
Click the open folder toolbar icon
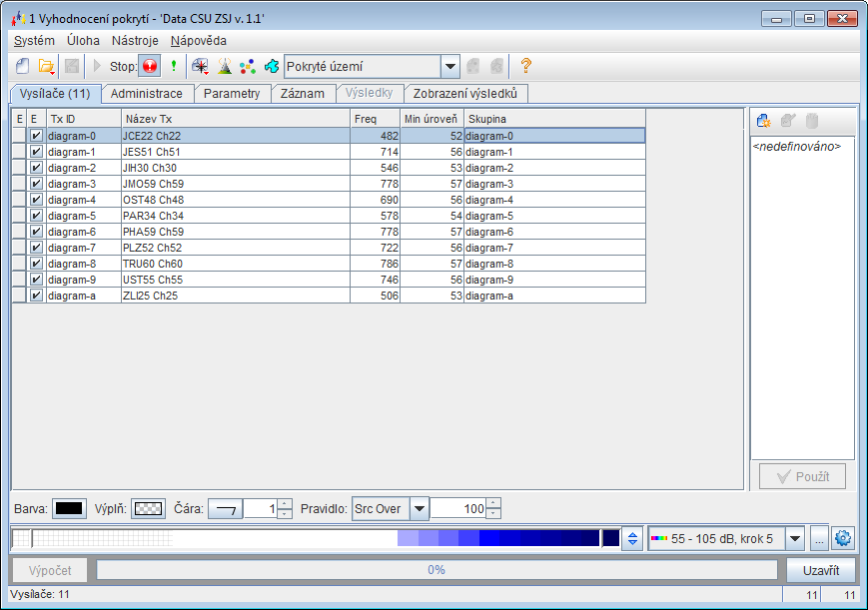click(x=47, y=67)
